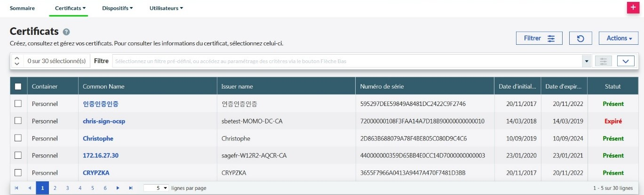Toggle the select-all checkbox in table header
This screenshot has height=195, width=644.
(x=18, y=87)
